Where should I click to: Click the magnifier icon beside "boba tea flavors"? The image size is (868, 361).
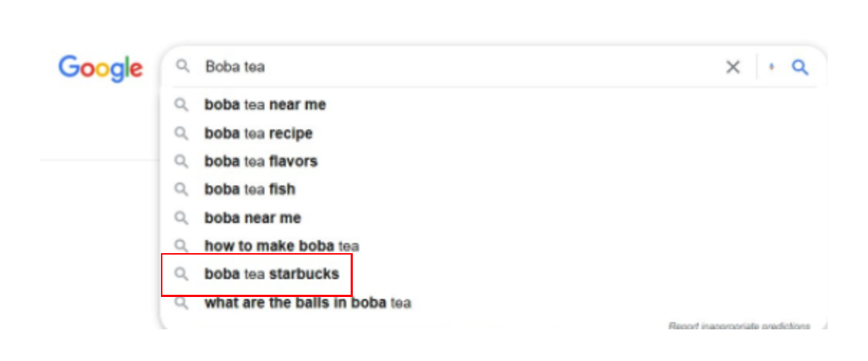(182, 161)
